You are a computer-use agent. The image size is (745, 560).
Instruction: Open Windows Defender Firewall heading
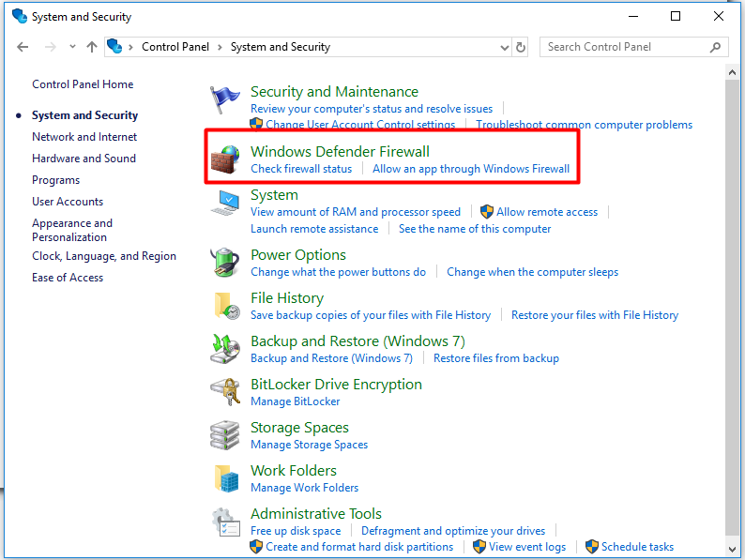click(x=340, y=152)
